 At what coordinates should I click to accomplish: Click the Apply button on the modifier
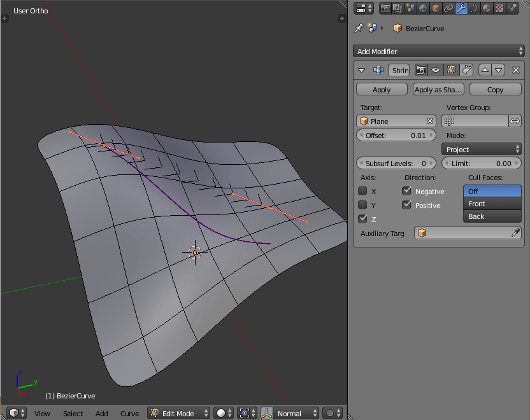click(x=381, y=89)
